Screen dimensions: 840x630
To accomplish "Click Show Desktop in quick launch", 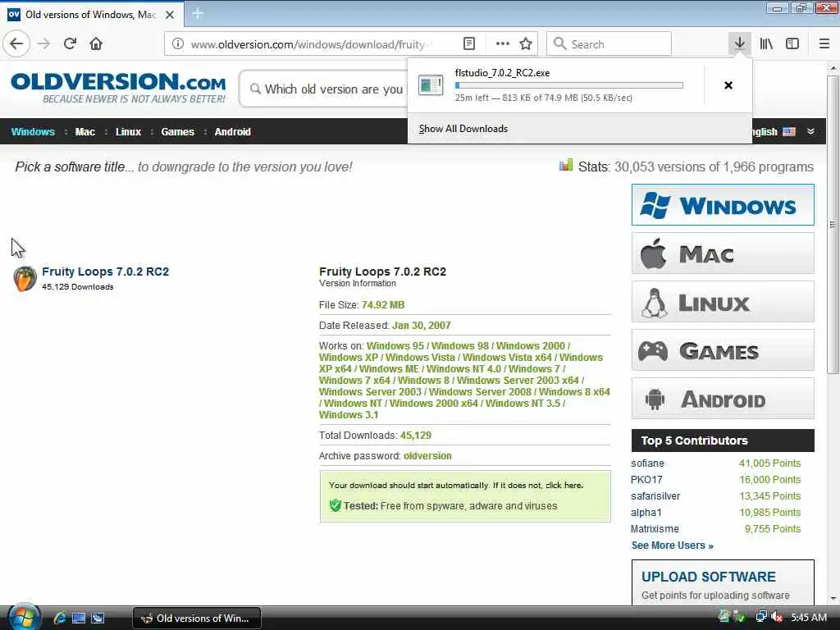I will coord(79,618).
